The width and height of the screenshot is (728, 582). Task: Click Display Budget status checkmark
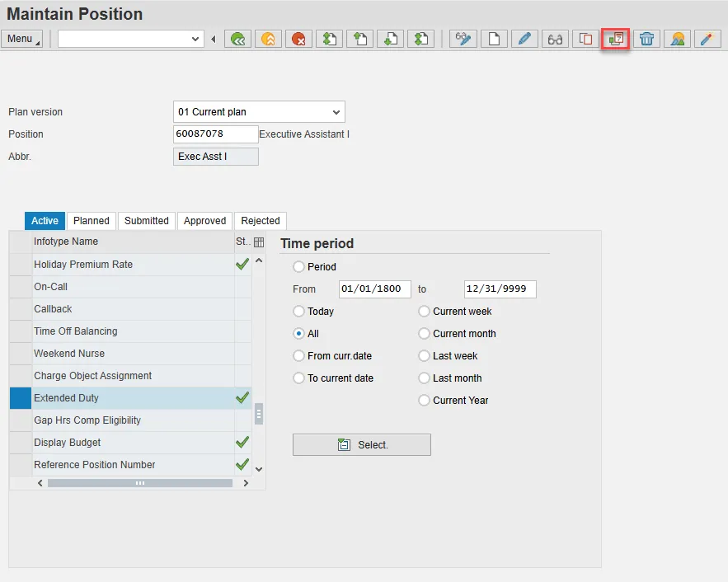pyautogui.click(x=242, y=443)
